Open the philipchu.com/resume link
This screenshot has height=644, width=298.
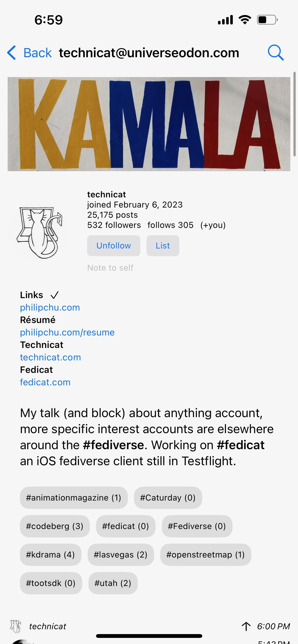(67, 332)
